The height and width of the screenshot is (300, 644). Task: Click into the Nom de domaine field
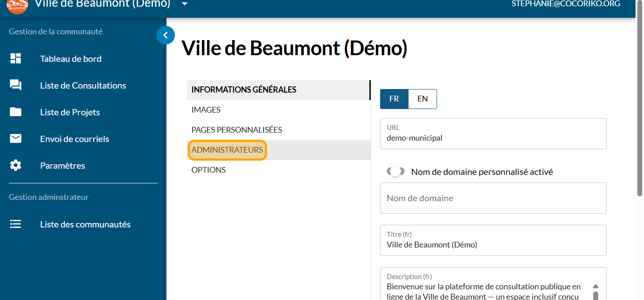tap(493, 199)
